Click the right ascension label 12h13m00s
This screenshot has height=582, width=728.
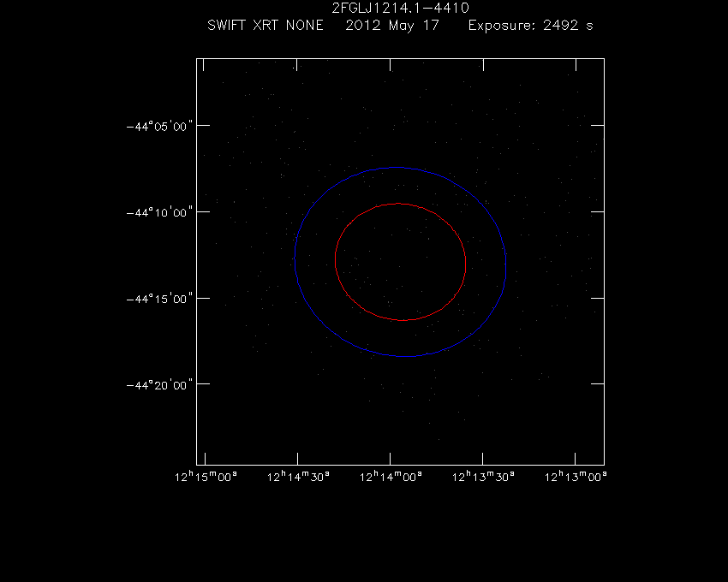click(576, 477)
